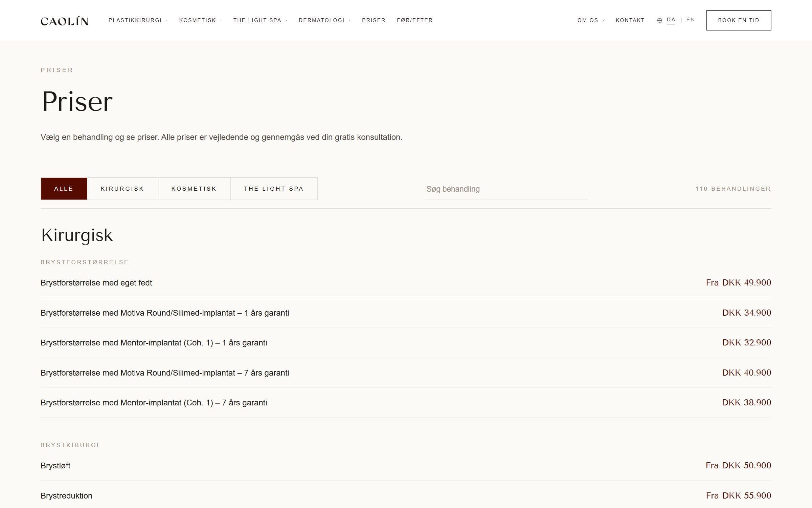Image resolution: width=812 pixels, height=508 pixels.
Task: Click the 116 behandlinger count text
Action: (x=733, y=189)
